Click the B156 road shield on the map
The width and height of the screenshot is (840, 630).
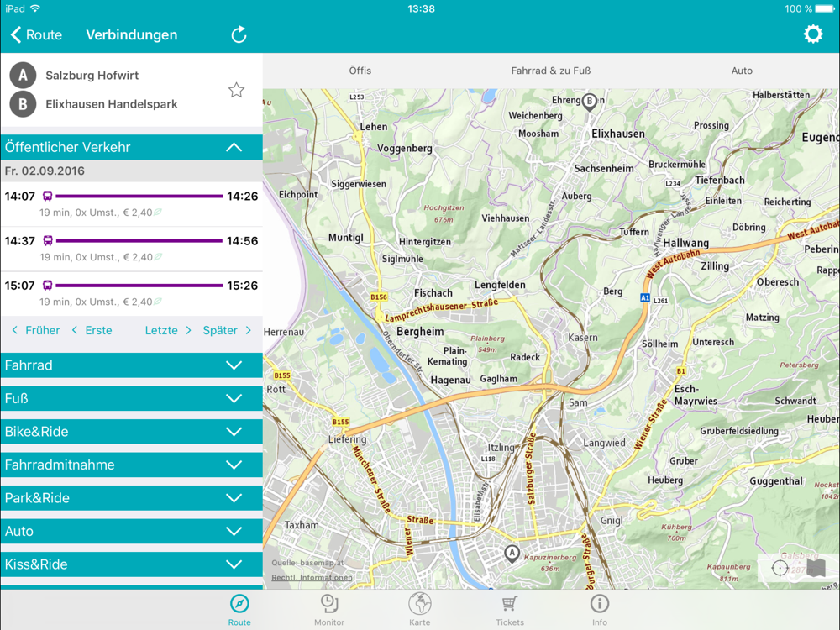[x=379, y=297]
